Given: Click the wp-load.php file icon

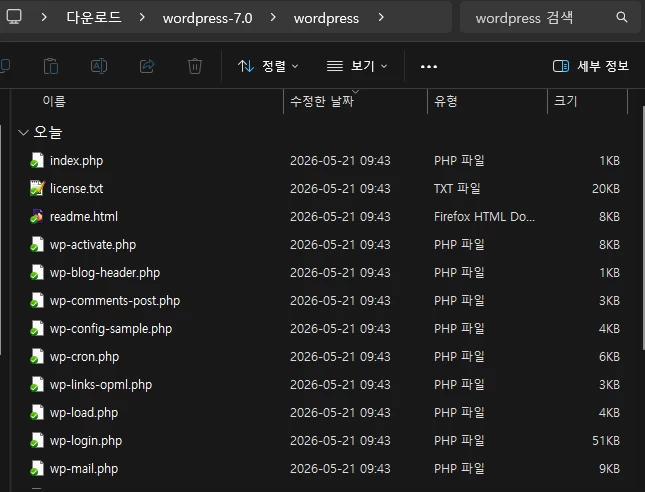Looking at the screenshot, I should [x=37, y=412].
